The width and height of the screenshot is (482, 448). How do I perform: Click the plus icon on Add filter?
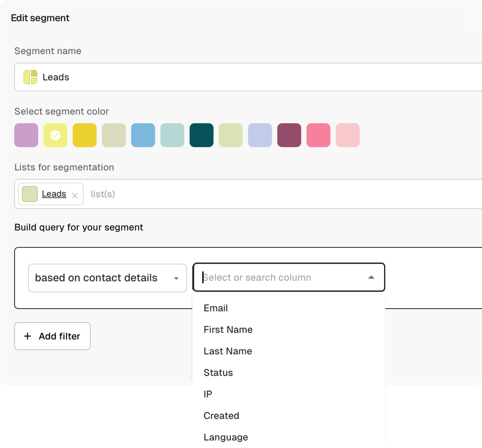[x=28, y=336]
